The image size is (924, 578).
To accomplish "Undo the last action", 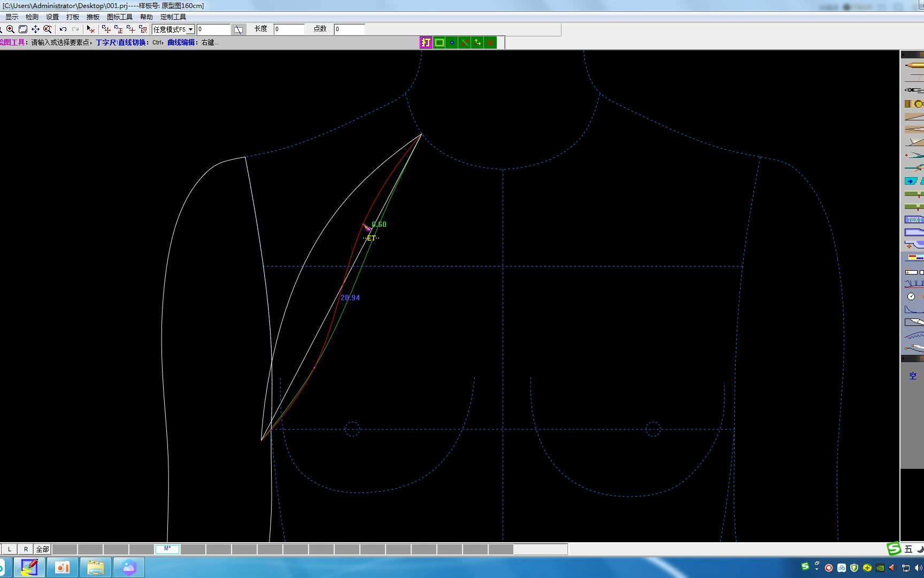I will (63, 29).
